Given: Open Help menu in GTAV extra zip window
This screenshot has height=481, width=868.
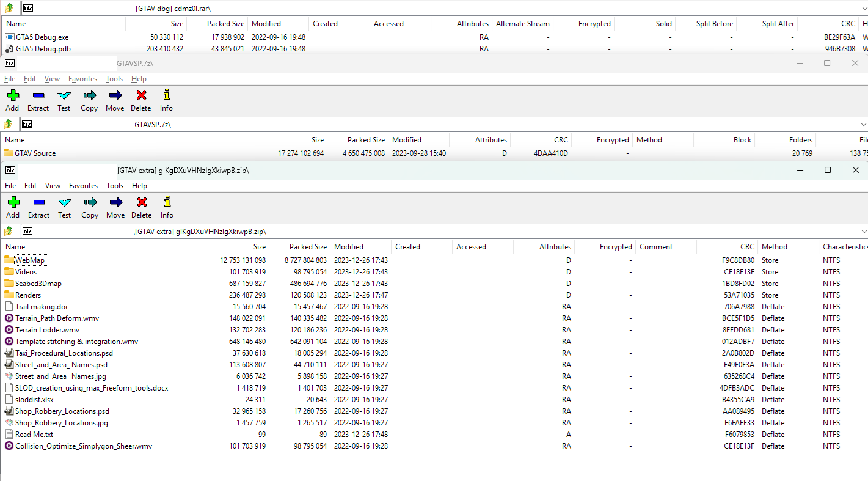Looking at the screenshot, I should (x=139, y=186).
